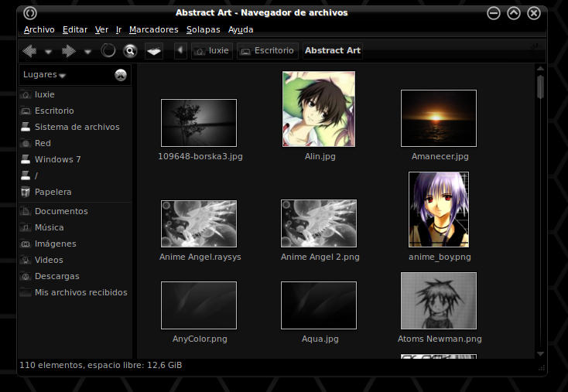Open the Editar menu
The image size is (568, 392).
click(x=75, y=29)
